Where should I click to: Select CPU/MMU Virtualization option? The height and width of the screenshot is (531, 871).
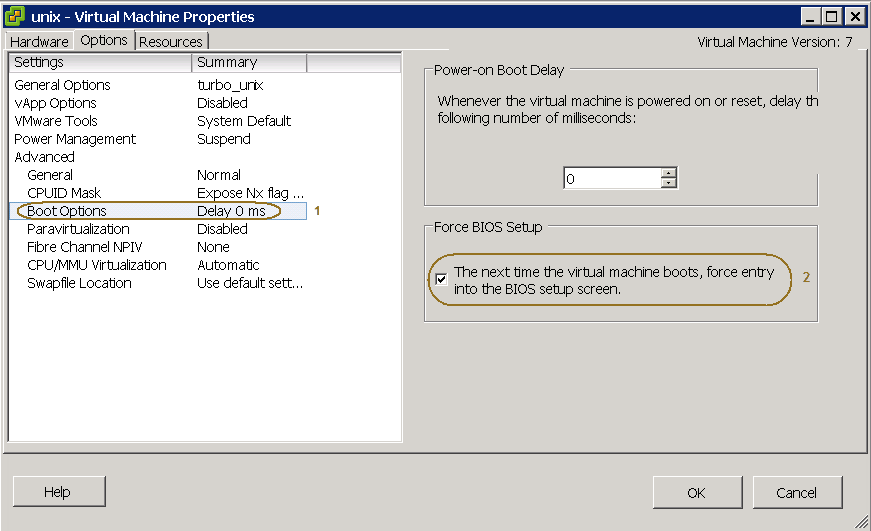tap(96, 265)
